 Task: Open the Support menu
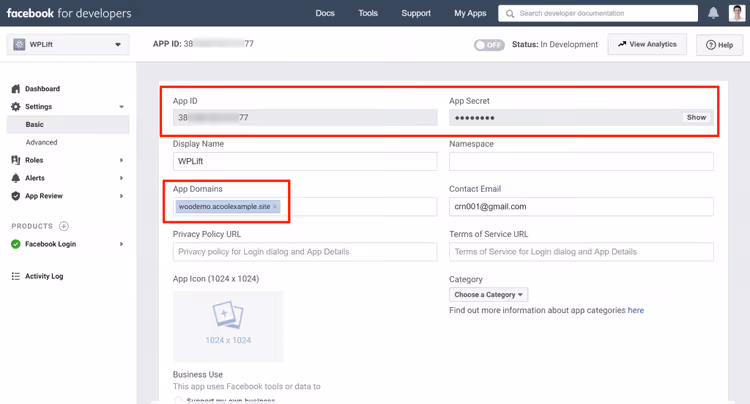click(x=416, y=13)
